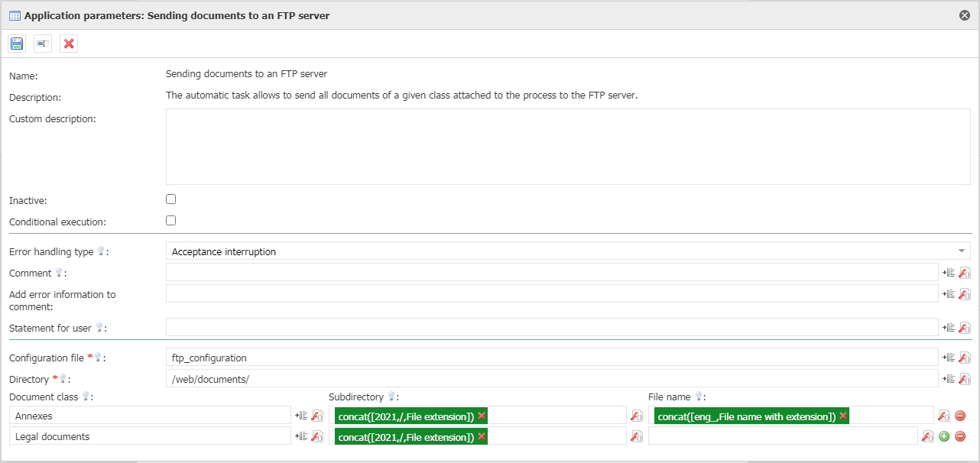Click the Directory input field

(550, 379)
